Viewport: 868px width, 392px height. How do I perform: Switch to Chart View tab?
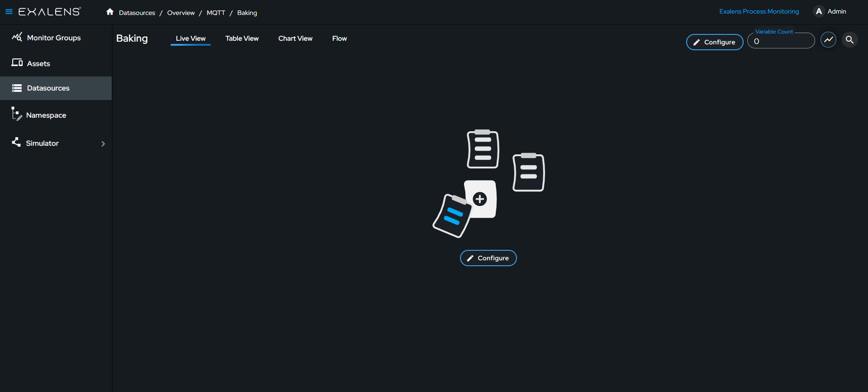pyautogui.click(x=295, y=38)
